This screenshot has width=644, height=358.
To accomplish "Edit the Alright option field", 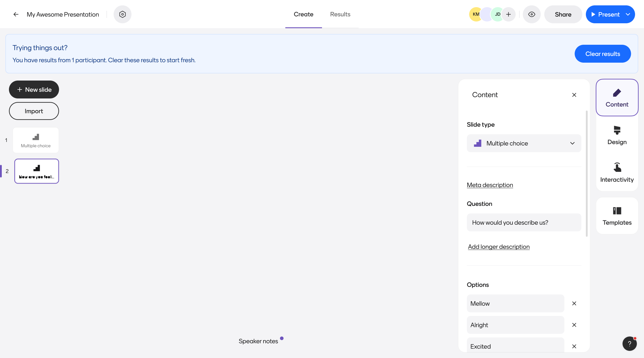I will point(515,325).
